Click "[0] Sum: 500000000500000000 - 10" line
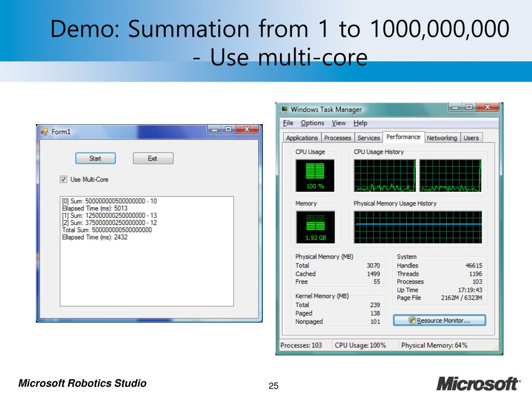The width and height of the screenshot is (532, 399). 109,201
